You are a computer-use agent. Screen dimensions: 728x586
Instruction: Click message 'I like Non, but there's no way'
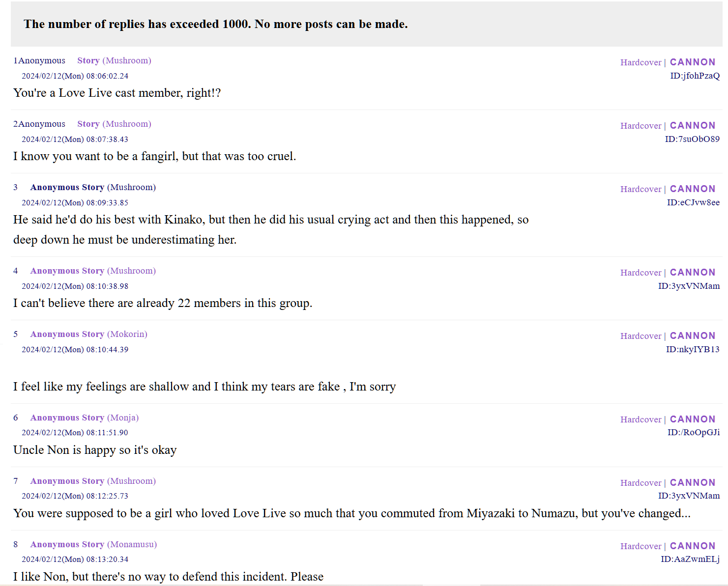click(x=169, y=577)
